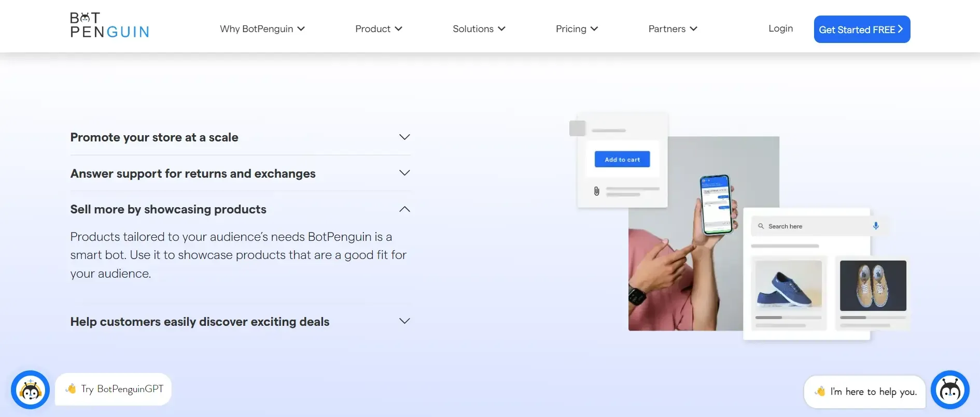Open the Pricing menu
Screen dimensions: 980x417
click(577, 29)
